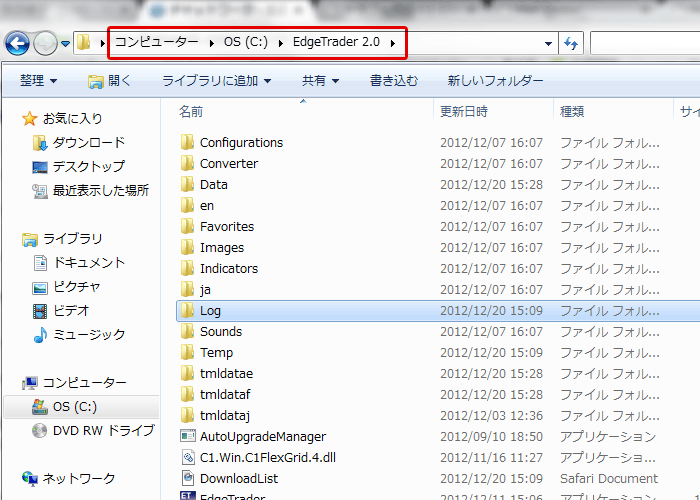Select the file name C1.Win.C1FlexGrid.4.dll

coord(268,458)
